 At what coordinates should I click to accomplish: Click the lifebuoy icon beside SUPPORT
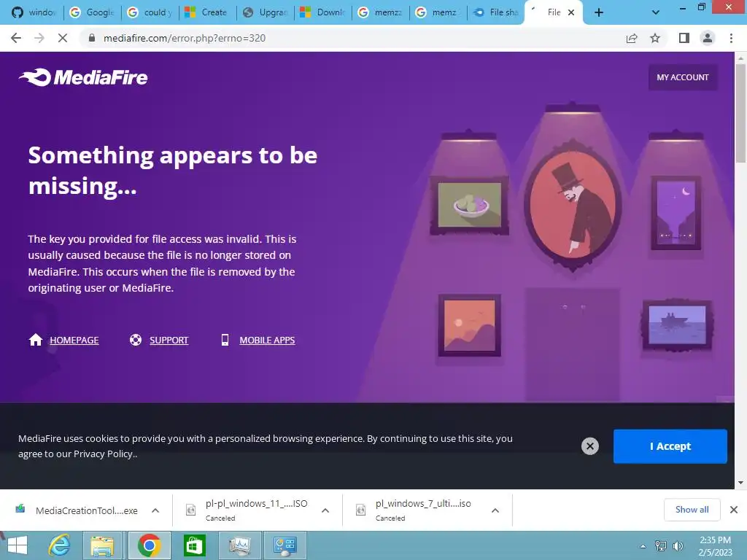[136, 340]
